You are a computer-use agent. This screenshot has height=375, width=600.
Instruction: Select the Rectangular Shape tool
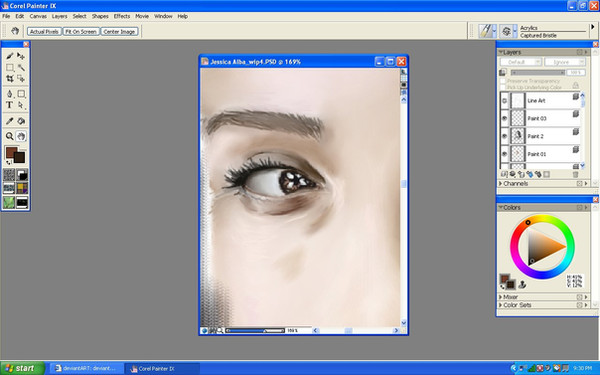click(x=21, y=94)
